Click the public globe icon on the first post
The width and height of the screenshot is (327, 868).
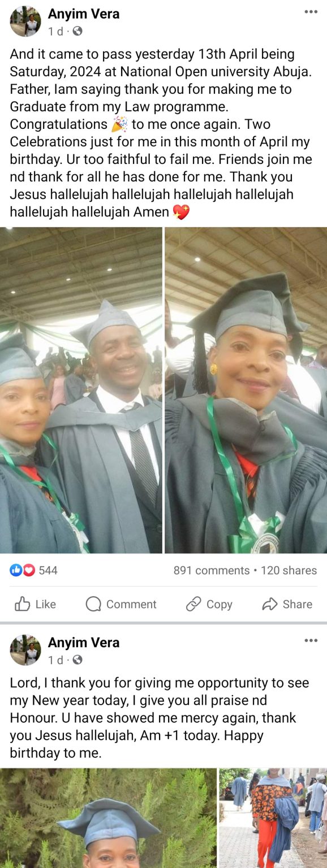click(x=78, y=32)
